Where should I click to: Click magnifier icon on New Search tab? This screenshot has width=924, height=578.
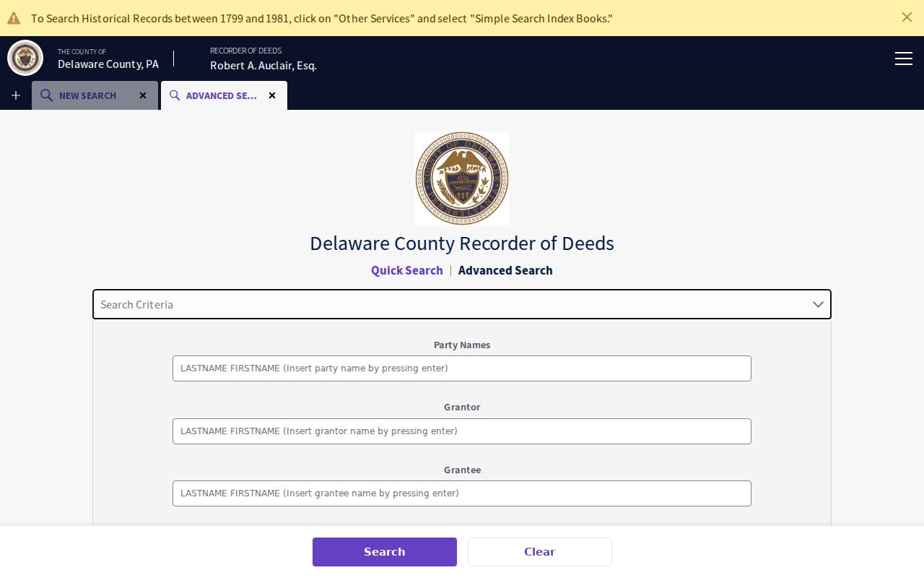click(x=46, y=95)
